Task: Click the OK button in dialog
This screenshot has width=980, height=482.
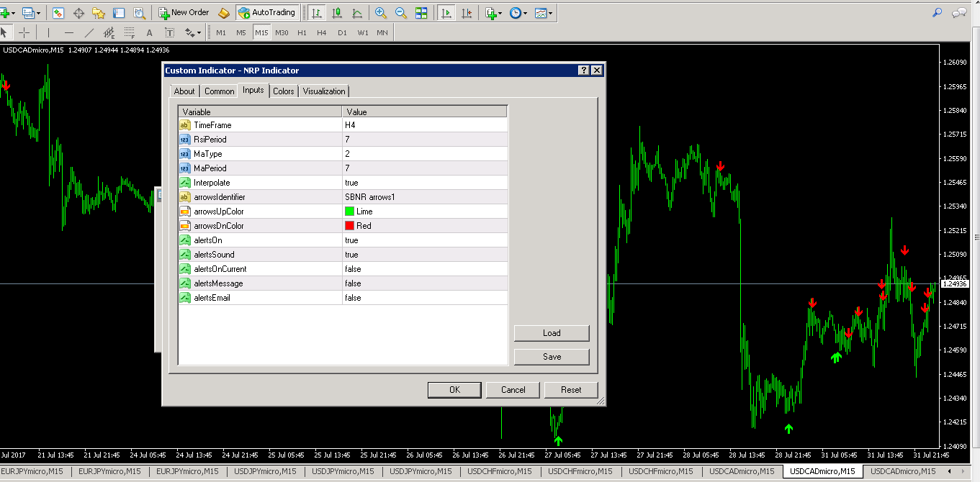Action: 454,390
